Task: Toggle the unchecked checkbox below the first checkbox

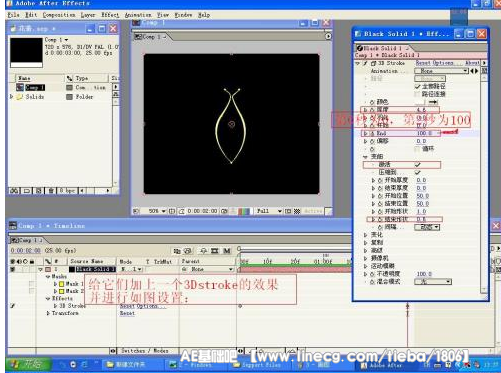Action: click(418, 94)
